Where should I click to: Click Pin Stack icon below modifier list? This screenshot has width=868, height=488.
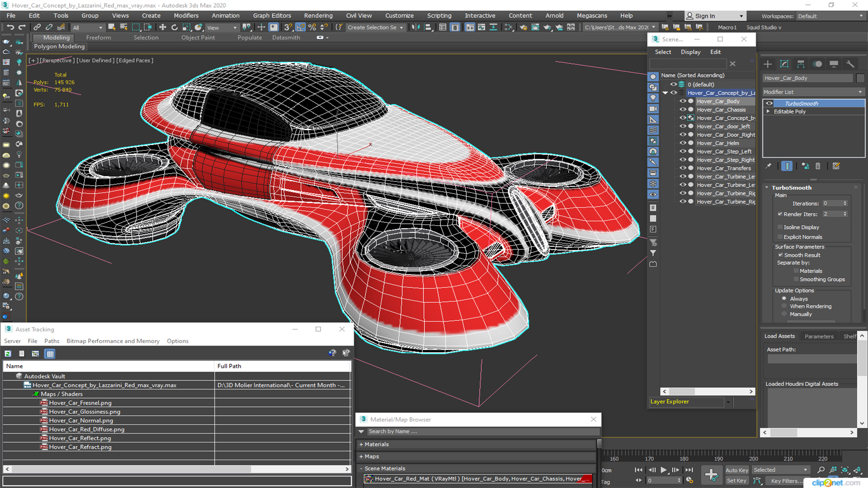(769, 166)
